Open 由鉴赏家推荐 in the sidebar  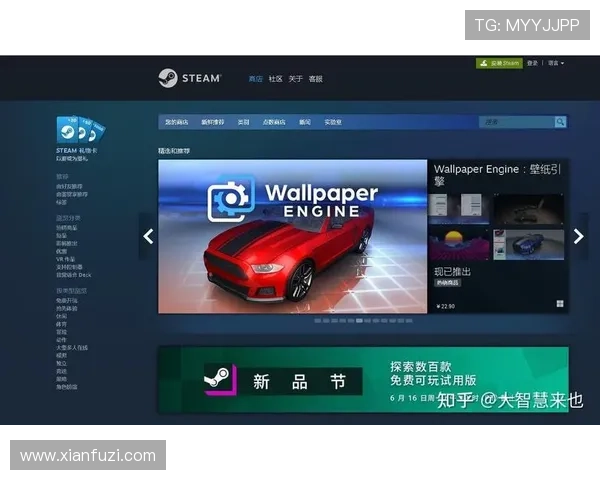click(72, 194)
